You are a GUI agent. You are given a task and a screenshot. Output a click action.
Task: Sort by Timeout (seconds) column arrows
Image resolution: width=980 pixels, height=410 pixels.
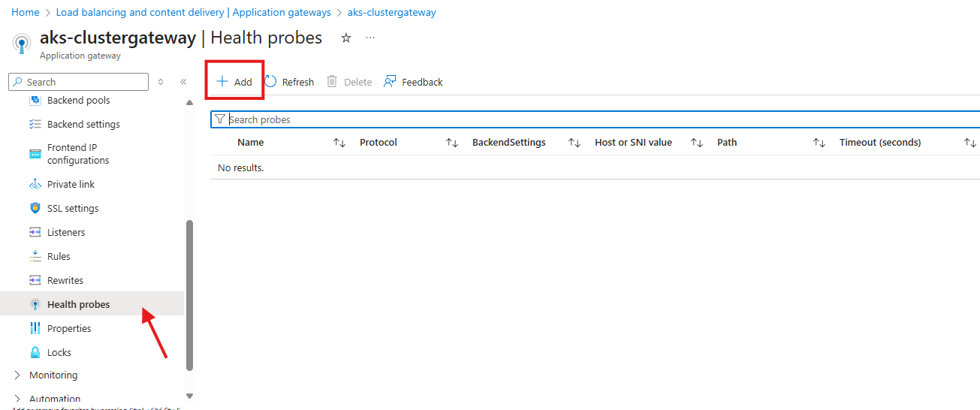point(970,143)
